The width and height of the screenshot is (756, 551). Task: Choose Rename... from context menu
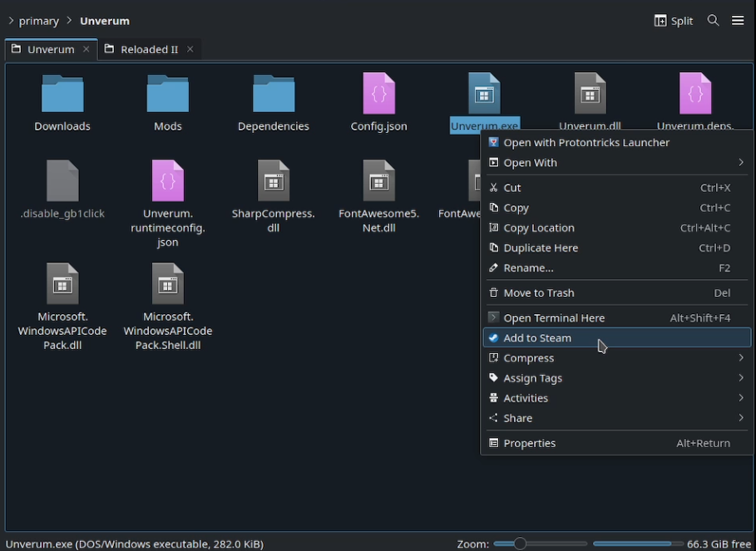(617, 268)
